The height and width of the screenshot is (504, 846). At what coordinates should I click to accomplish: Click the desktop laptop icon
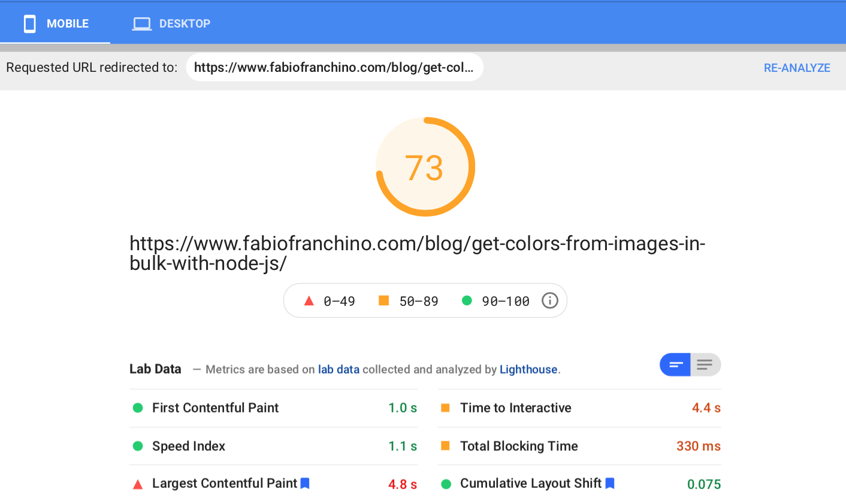[x=141, y=23]
